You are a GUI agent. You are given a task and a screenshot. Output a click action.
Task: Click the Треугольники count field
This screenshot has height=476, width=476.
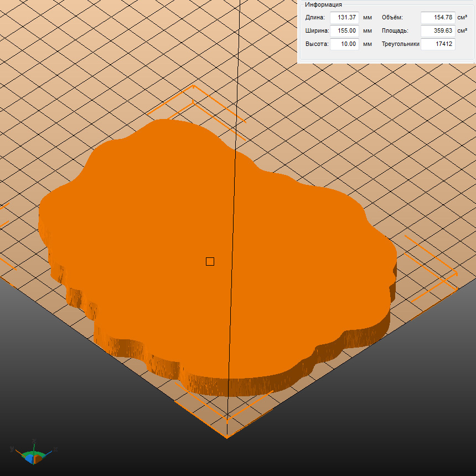tap(437, 44)
